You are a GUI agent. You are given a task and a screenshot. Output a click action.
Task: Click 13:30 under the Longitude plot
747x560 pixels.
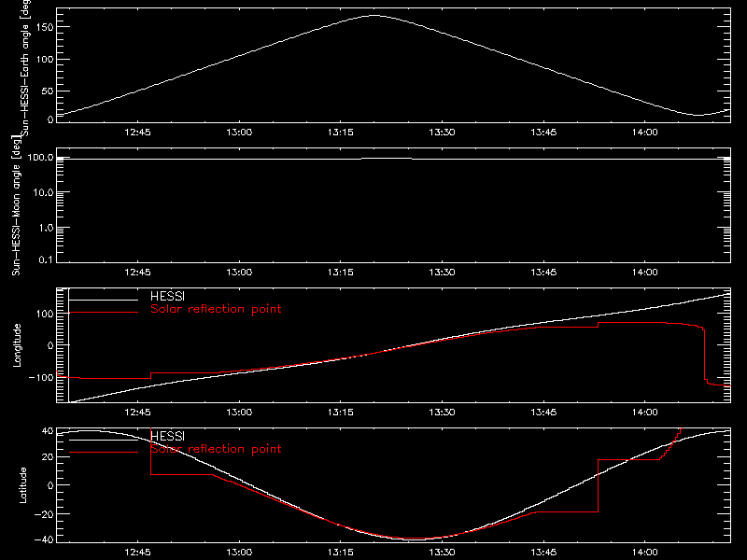[442, 412]
